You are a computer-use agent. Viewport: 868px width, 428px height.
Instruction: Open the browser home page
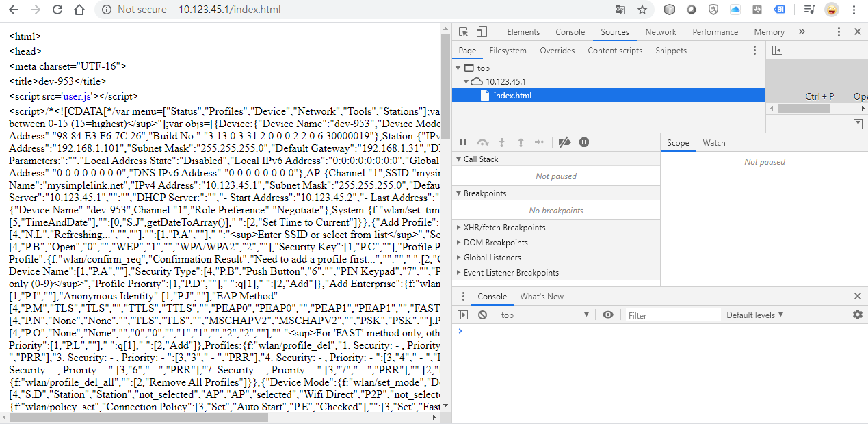pos(79,10)
